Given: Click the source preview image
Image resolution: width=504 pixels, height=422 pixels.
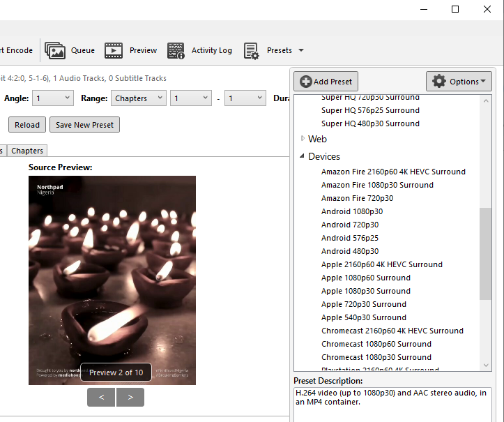Looking at the screenshot, I should (x=112, y=280).
